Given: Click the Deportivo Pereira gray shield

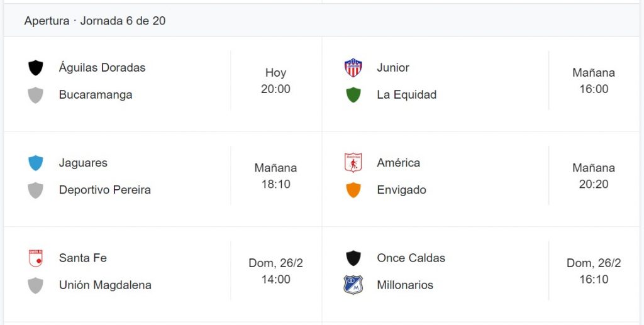Looking at the screenshot, I should (35, 190).
